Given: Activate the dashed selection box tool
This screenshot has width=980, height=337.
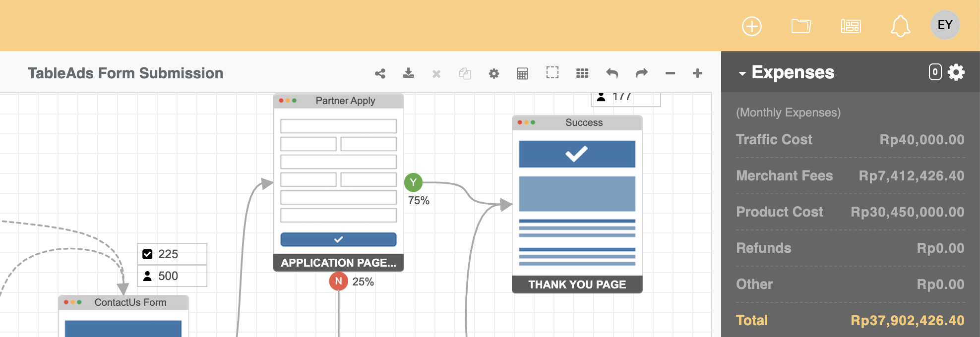Looking at the screenshot, I should click(x=552, y=73).
